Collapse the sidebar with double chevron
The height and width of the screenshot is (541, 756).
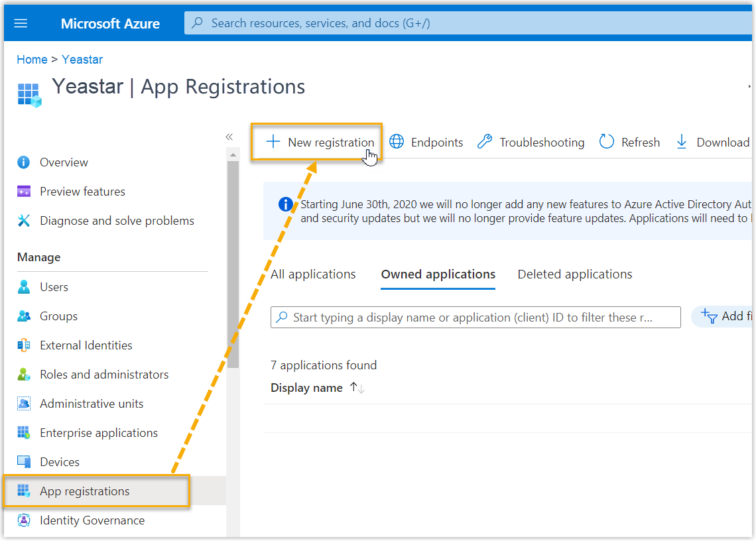pos(229,137)
